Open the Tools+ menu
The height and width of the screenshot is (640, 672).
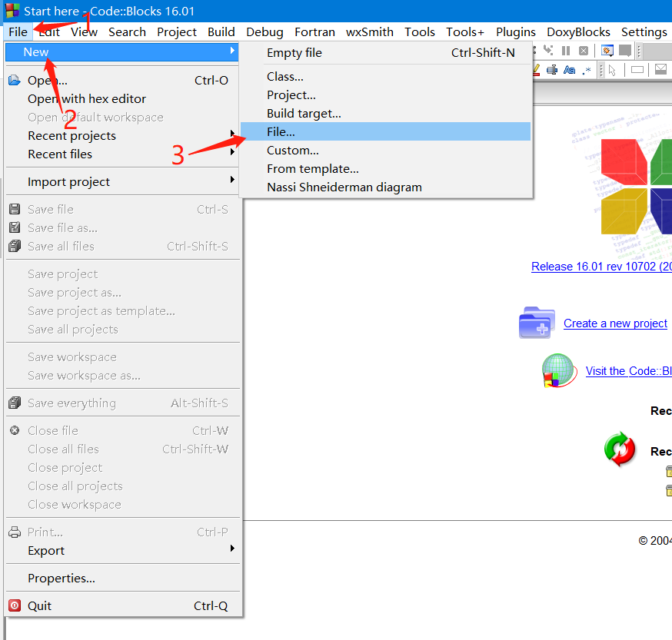coord(465,32)
